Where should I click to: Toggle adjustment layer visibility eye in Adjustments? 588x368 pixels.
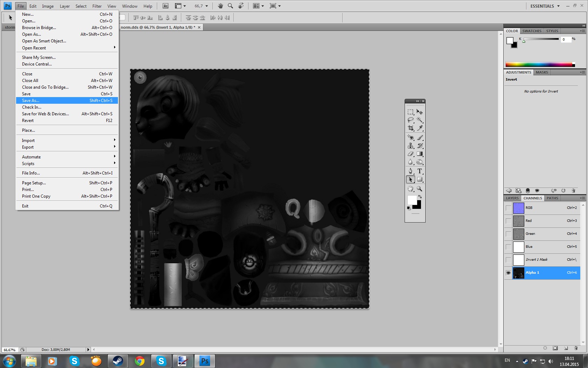(537, 191)
